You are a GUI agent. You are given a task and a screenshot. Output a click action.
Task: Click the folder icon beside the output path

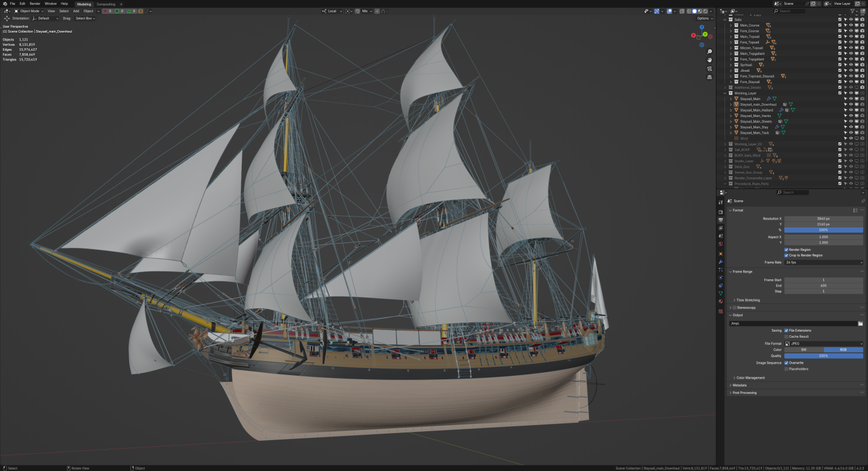[861, 324]
